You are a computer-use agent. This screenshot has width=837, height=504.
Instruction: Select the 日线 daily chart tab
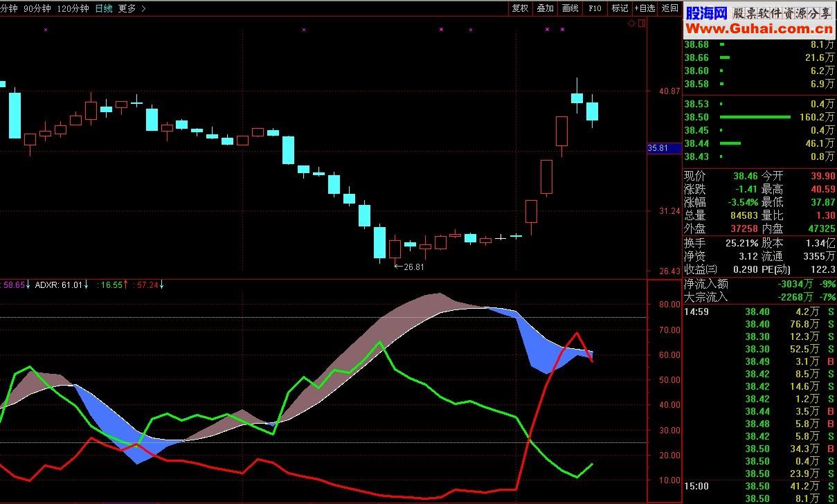click(103, 8)
